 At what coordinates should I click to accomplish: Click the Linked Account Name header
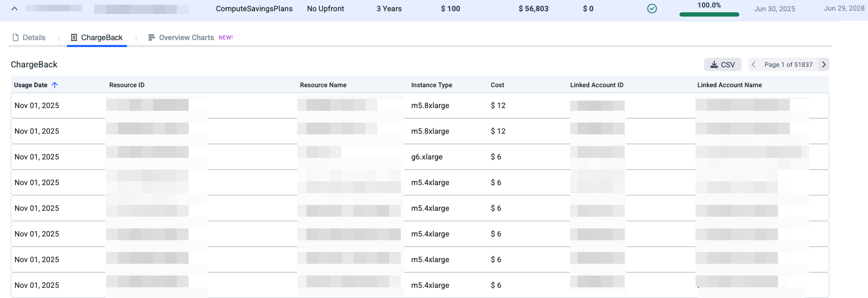pyautogui.click(x=729, y=85)
